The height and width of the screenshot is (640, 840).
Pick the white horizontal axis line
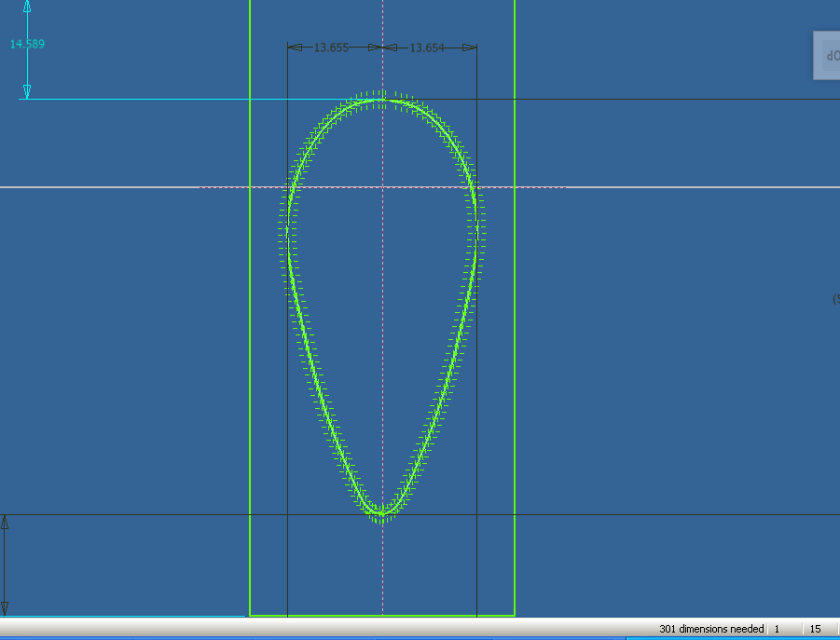point(653,187)
